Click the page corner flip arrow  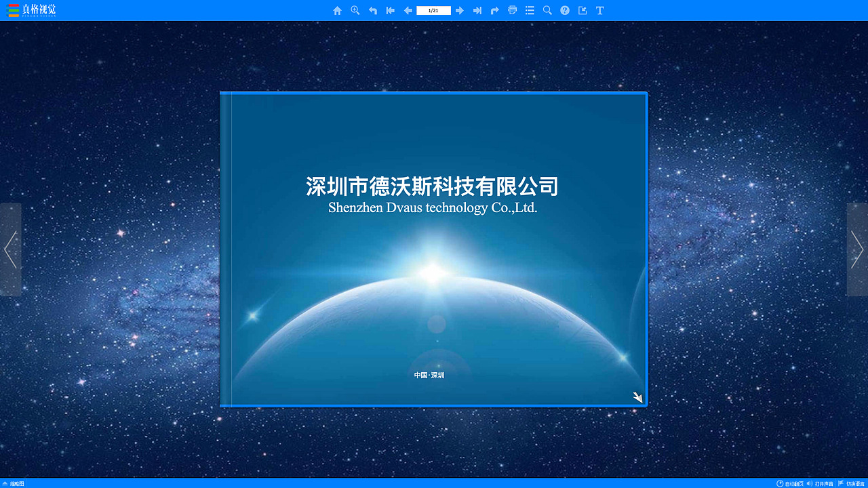pyautogui.click(x=637, y=397)
